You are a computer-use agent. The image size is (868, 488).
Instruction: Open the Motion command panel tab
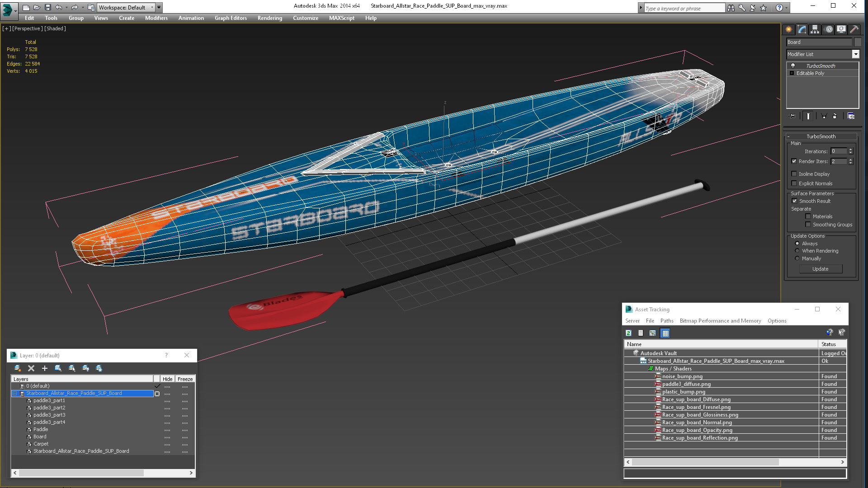[828, 29]
